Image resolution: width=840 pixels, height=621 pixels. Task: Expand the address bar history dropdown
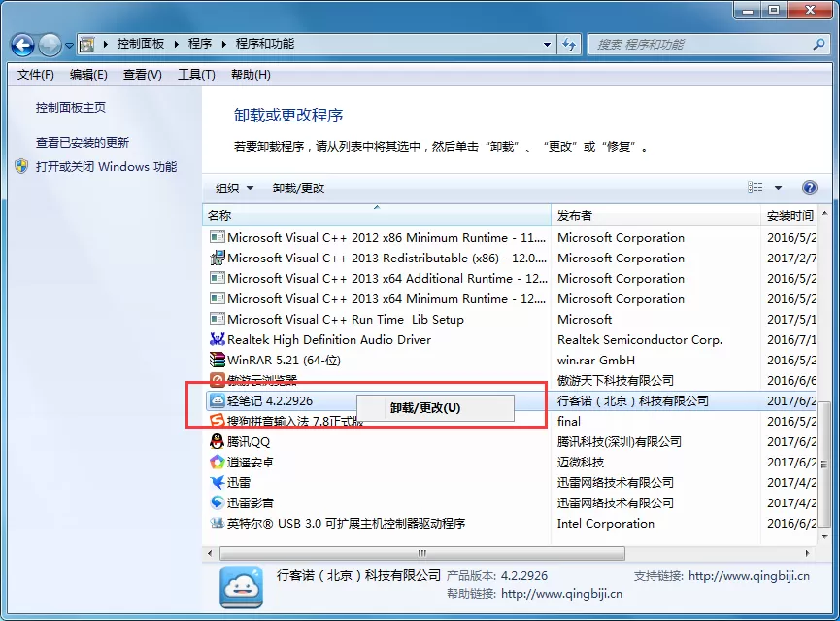547,45
